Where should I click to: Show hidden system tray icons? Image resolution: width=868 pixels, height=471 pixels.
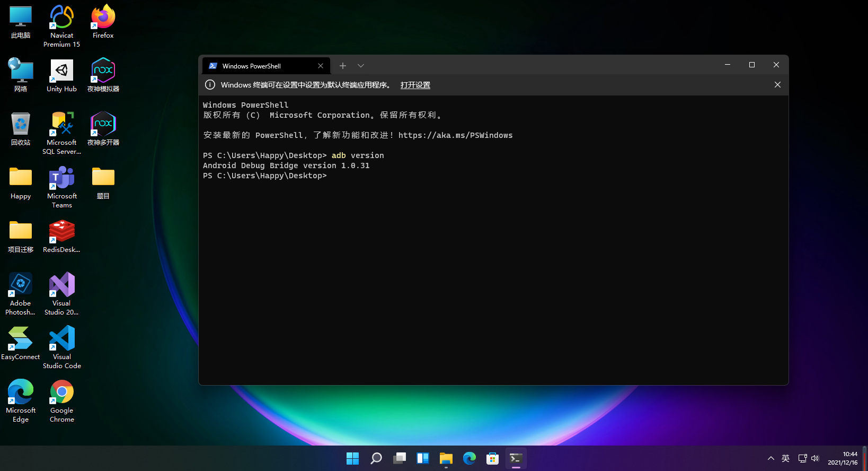pos(771,458)
